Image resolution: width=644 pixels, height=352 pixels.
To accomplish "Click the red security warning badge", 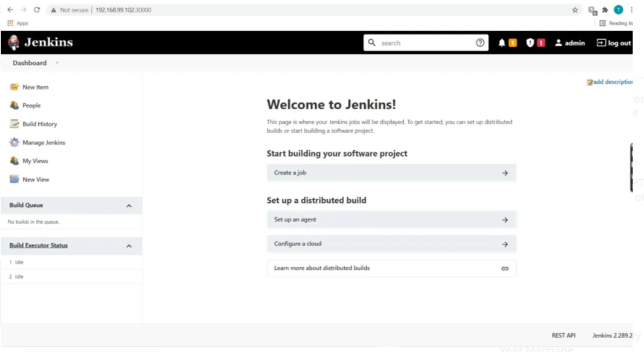I will tap(541, 43).
